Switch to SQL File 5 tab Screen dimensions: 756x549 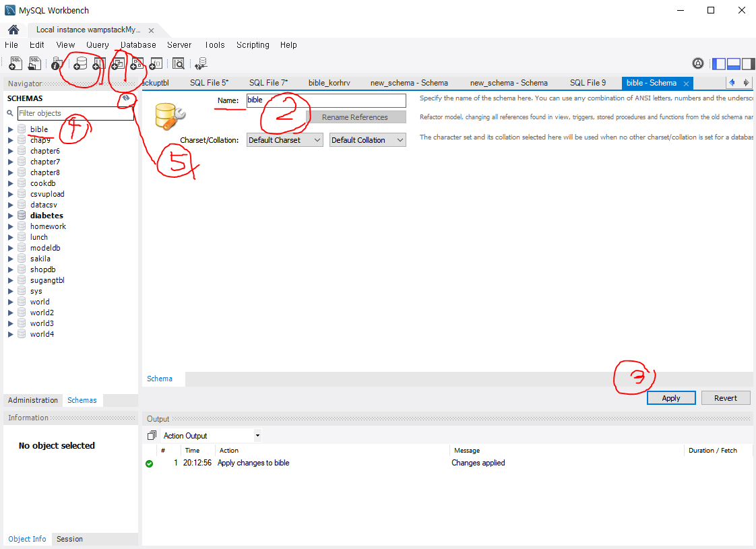tap(209, 83)
